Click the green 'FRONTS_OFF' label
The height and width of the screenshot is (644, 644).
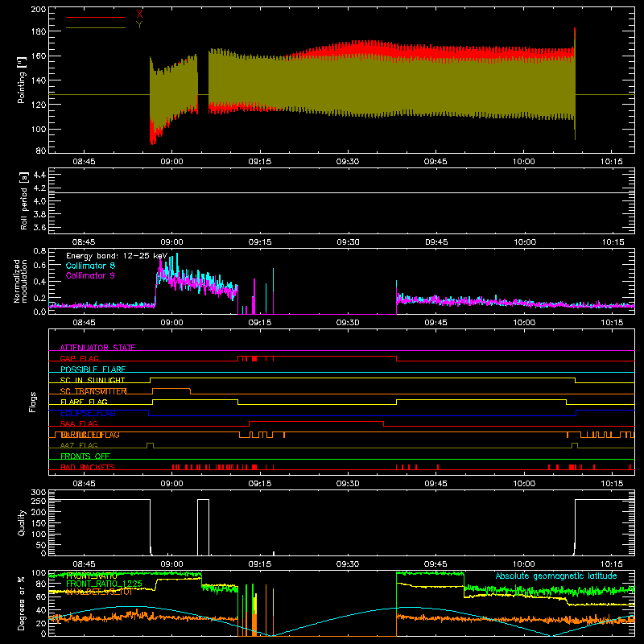pyautogui.click(x=85, y=456)
